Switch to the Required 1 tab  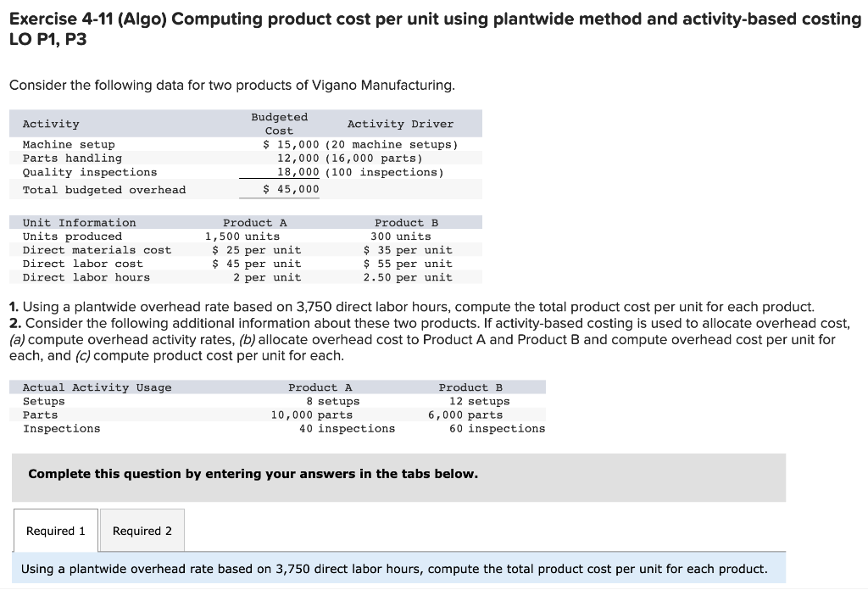[x=55, y=530]
